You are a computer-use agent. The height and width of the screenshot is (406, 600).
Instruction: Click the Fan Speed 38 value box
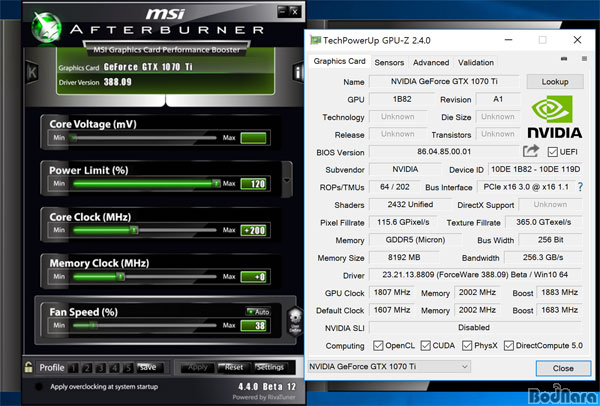(x=253, y=326)
